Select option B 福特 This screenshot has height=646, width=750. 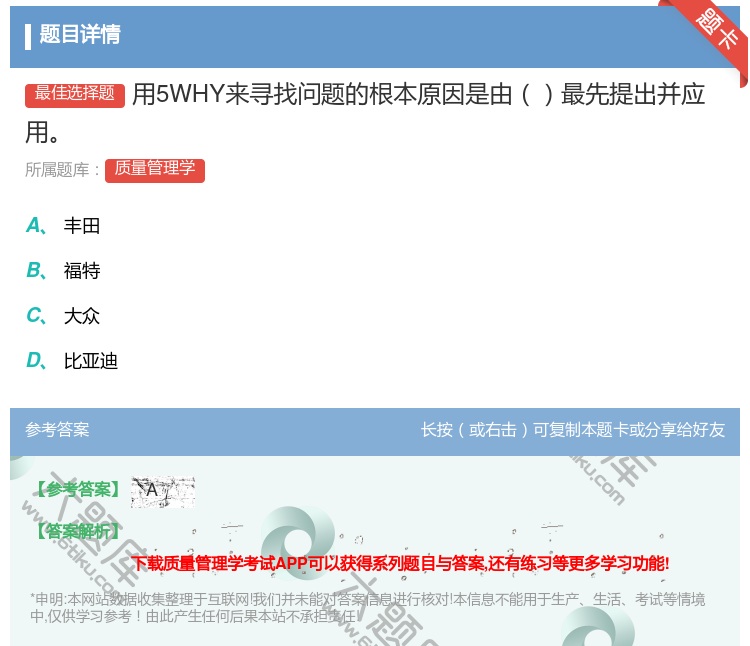click(x=63, y=271)
